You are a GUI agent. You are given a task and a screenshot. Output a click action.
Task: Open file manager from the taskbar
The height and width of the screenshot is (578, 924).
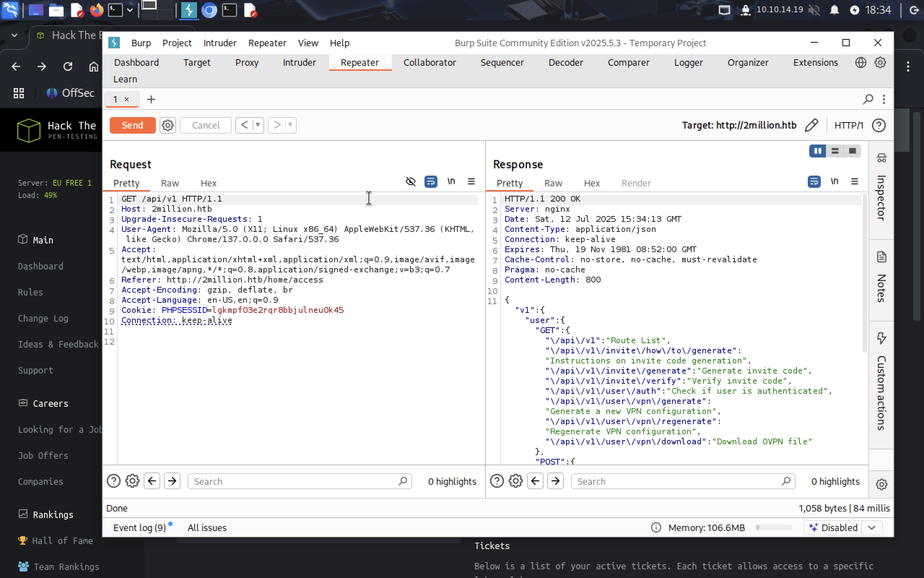56,10
